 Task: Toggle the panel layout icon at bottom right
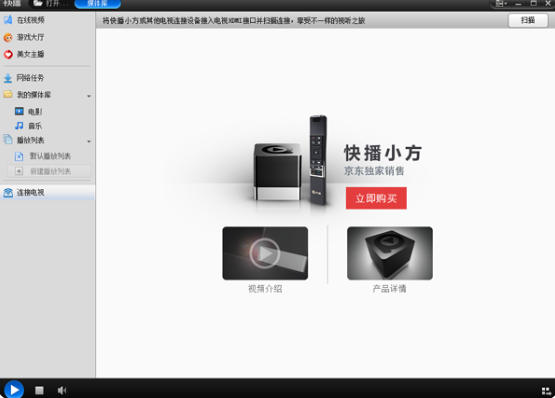[x=546, y=391]
